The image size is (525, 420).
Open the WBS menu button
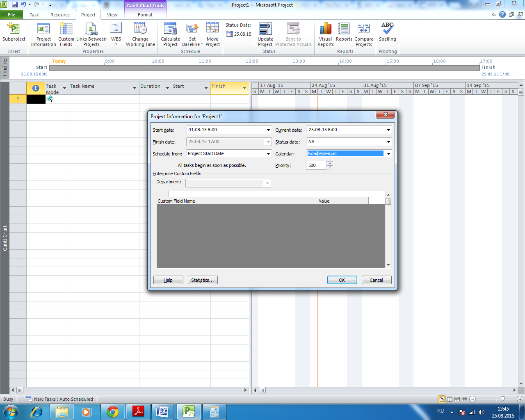pos(116,34)
